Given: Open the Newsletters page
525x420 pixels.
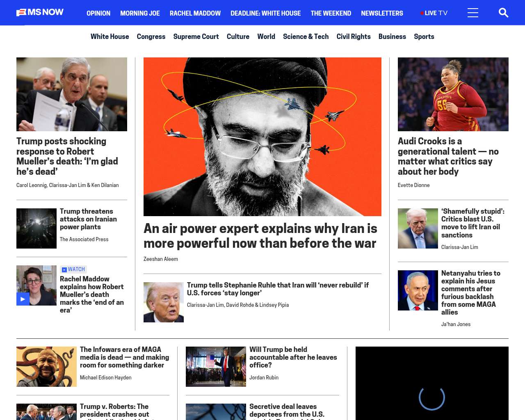Looking at the screenshot, I should pos(382,13).
